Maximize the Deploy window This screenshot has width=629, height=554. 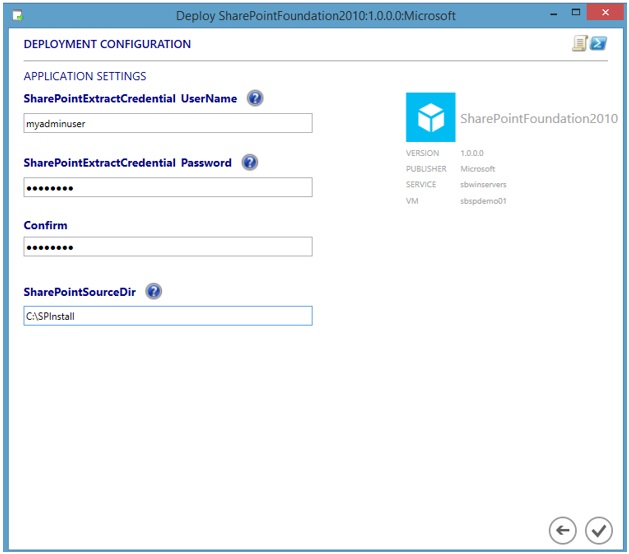pos(576,12)
